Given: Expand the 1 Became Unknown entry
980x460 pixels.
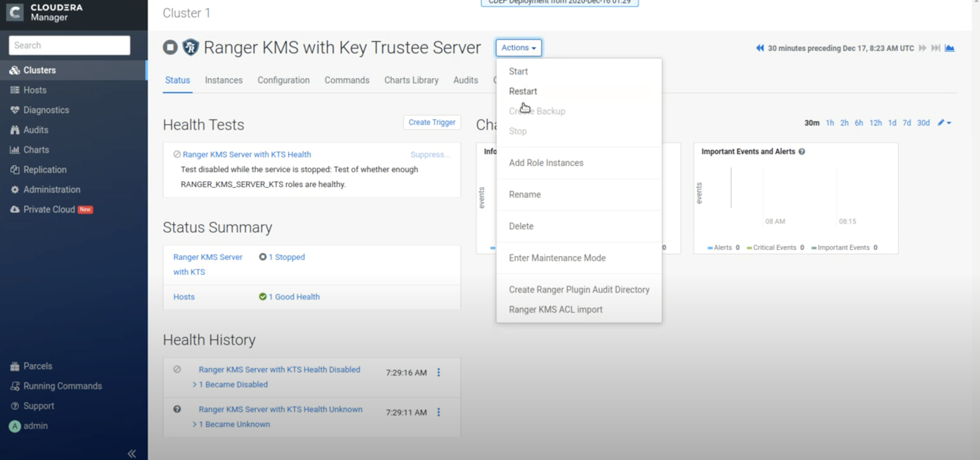Looking at the screenshot, I should pyautogui.click(x=231, y=424).
